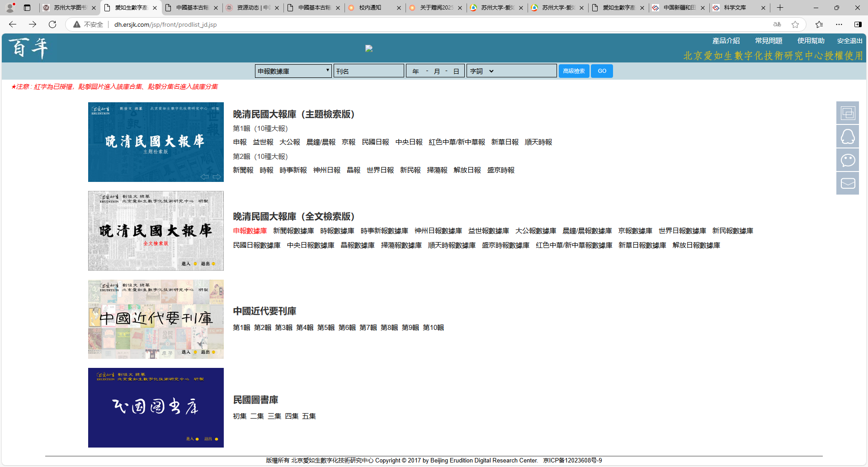Viewport: 868px width, 467px height.
Task: Open 產品介紹 in the top menu
Action: click(726, 41)
